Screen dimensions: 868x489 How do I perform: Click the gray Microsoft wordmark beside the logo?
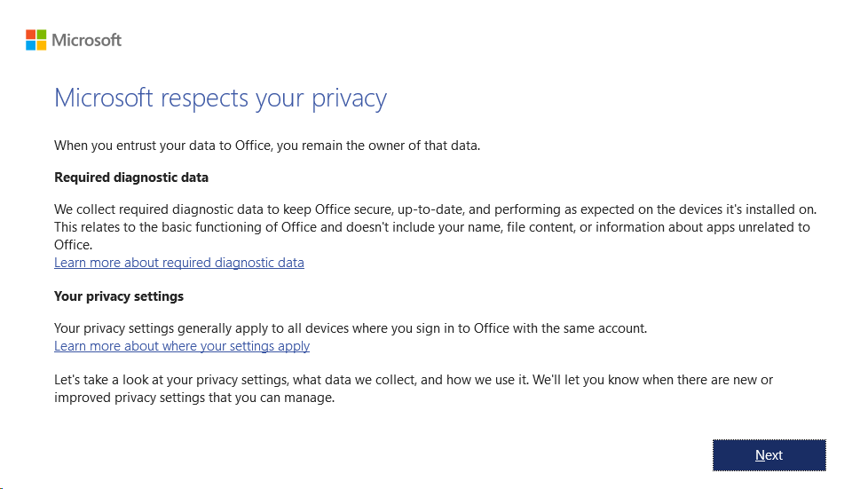pos(86,40)
